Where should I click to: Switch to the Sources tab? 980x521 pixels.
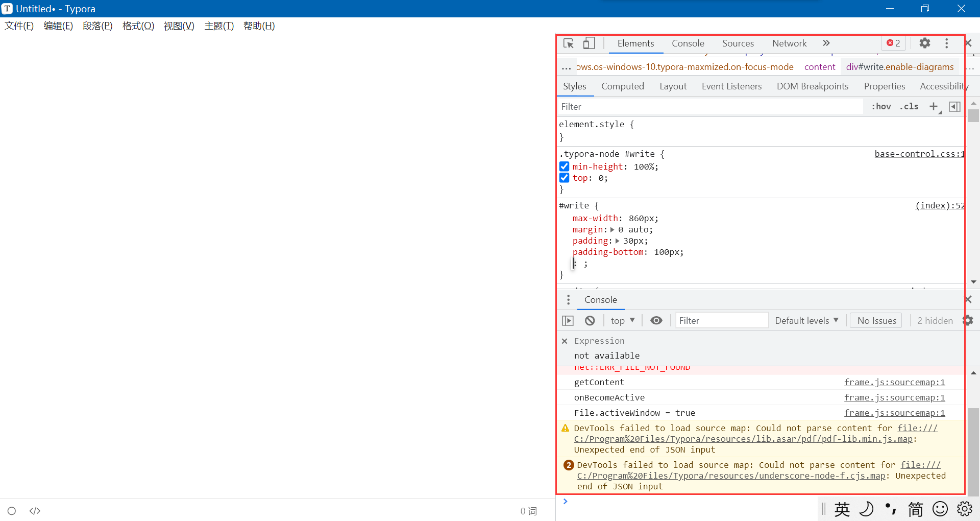738,43
